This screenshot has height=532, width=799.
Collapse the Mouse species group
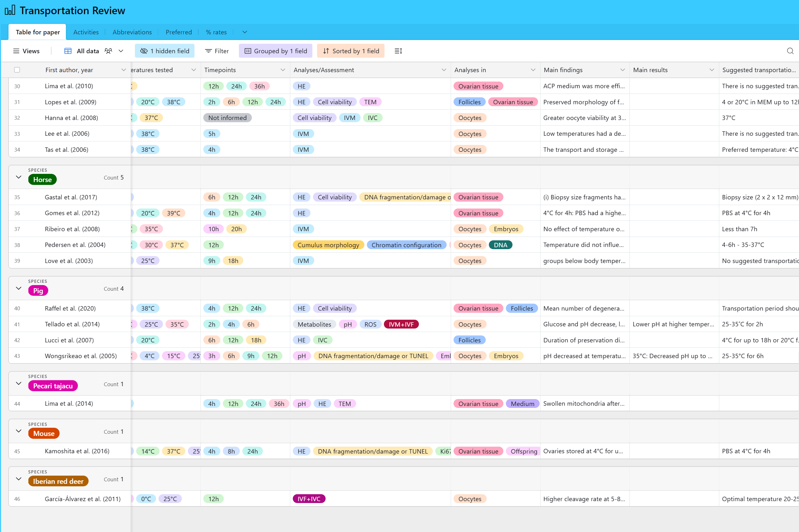[19, 431]
